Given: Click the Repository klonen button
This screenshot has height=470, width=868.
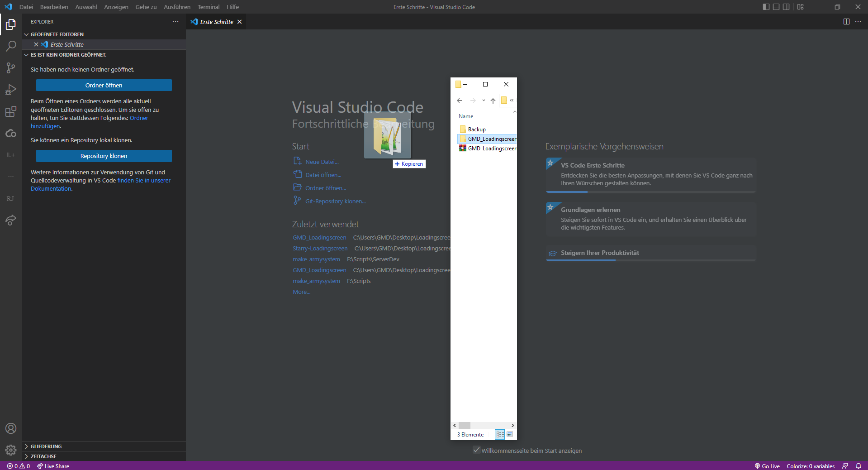Looking at the screenshot, I should [104, 156].
